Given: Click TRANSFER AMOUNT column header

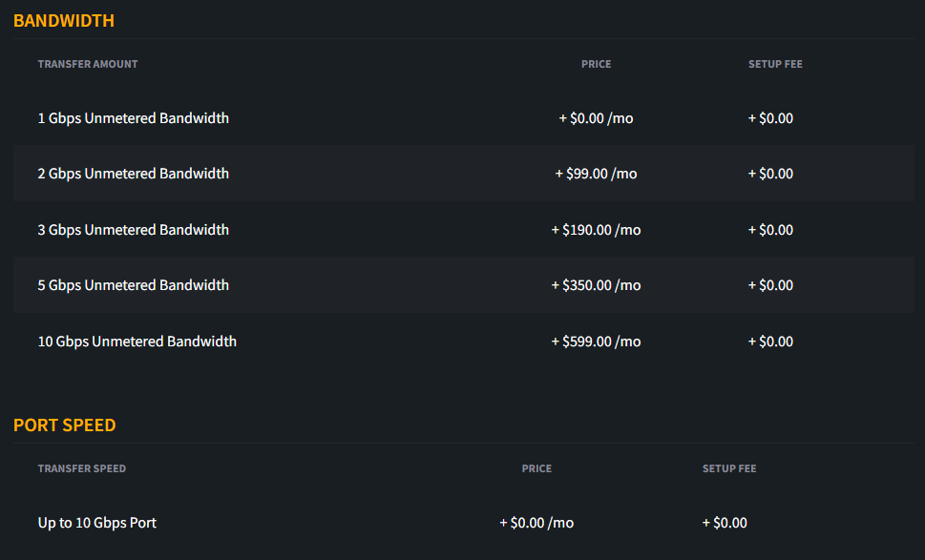Looking at the screenshot, I should 88,64.
